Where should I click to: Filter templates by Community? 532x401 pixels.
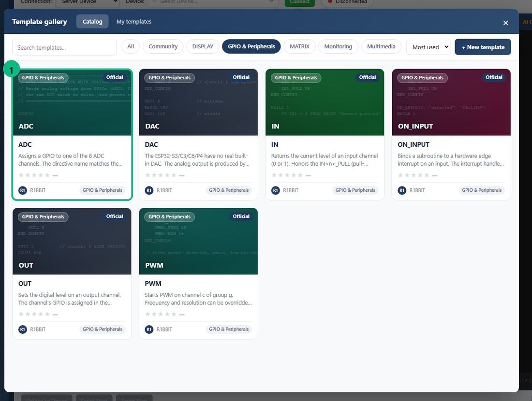pyautogui.click(x=163, y=46)
